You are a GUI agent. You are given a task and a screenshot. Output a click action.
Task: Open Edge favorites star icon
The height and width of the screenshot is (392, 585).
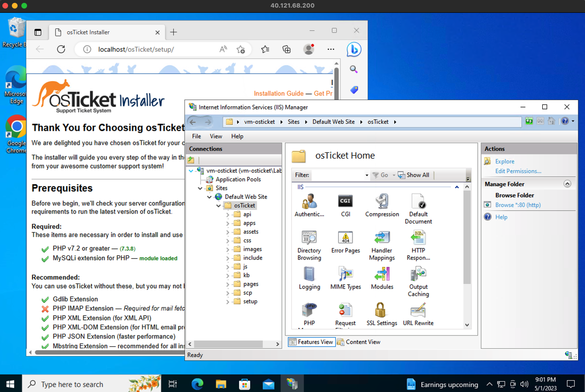coord(265,49)
